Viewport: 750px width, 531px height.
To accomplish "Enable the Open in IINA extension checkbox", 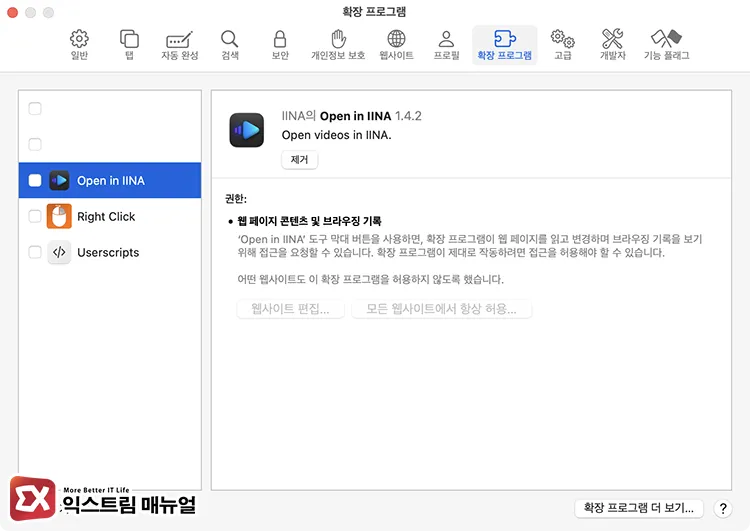I will coord(35,180).
